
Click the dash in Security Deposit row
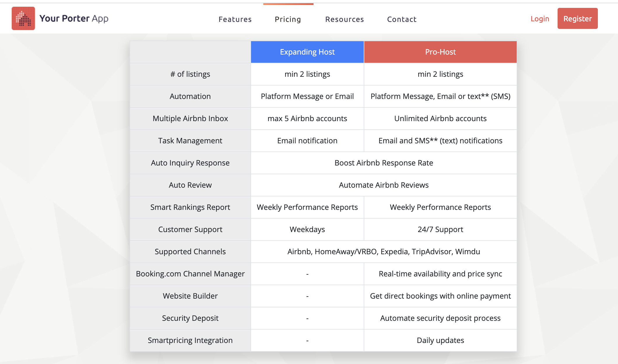[x=307, y=318]
